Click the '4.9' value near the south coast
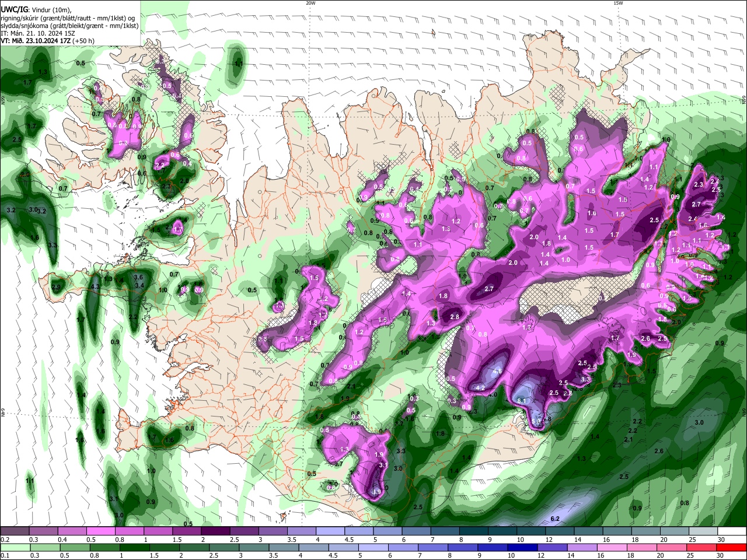This screenshot has width=747, height=560. 376,492
